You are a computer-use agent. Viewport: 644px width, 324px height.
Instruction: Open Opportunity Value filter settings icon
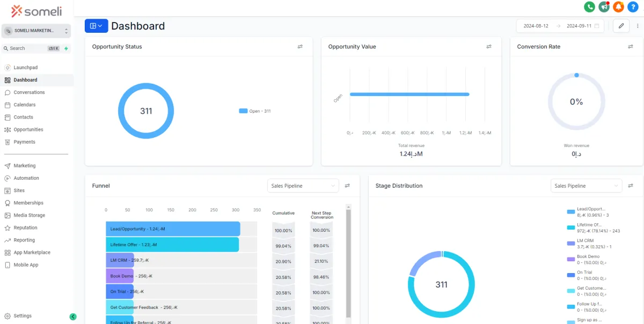[x=489, y=47]
